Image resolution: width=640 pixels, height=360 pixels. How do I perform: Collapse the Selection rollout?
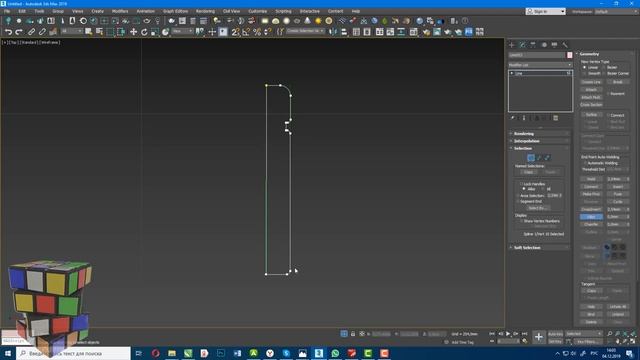540,149
